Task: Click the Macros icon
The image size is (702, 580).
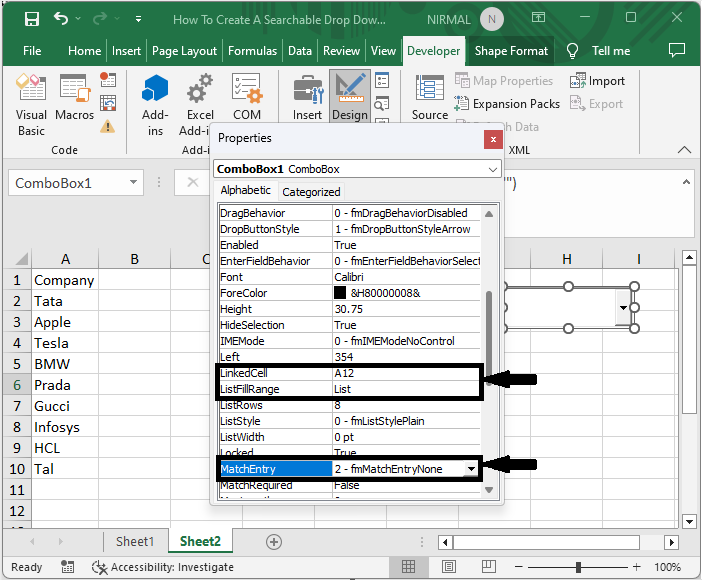Action: tap(75, 100)
